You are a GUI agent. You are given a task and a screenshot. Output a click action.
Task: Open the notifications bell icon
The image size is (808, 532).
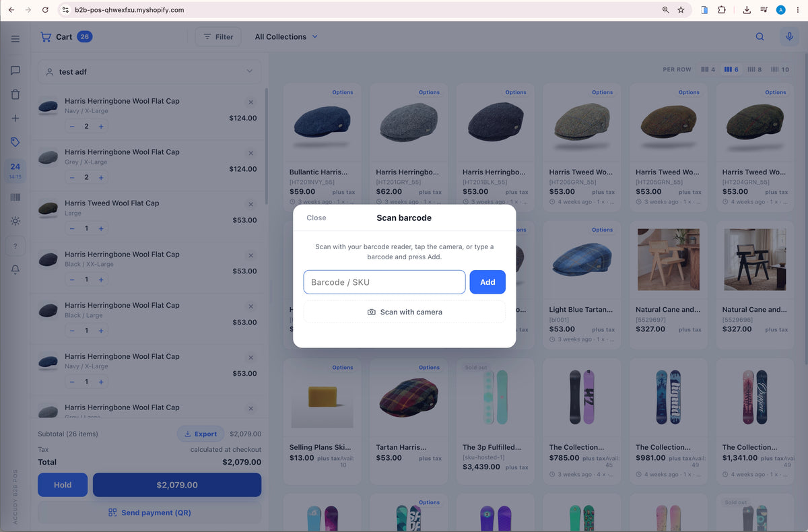(15, 269)
